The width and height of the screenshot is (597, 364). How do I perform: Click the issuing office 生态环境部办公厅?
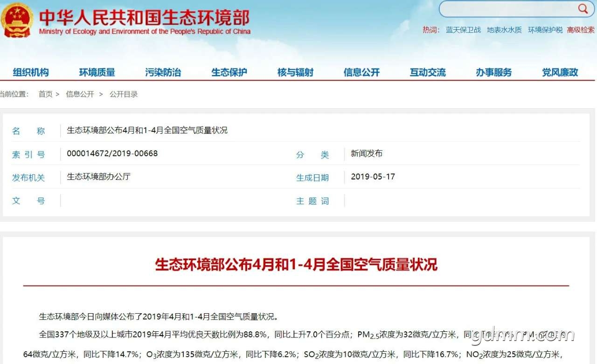click(x=98, y=177)
